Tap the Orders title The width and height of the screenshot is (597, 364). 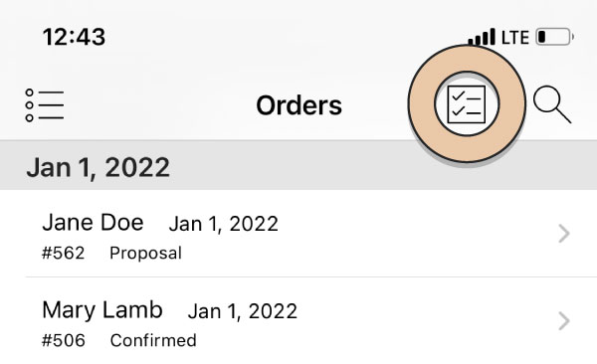[298, 105]
